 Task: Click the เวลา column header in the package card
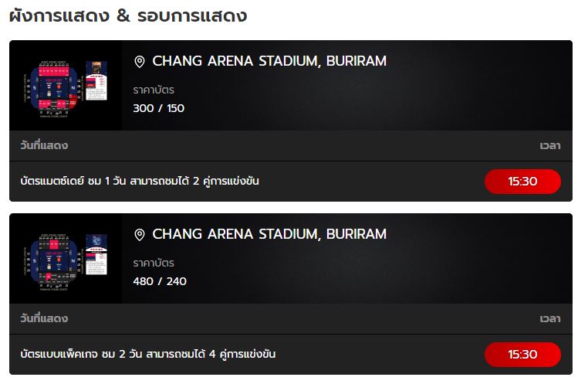[x=550, y=318]
